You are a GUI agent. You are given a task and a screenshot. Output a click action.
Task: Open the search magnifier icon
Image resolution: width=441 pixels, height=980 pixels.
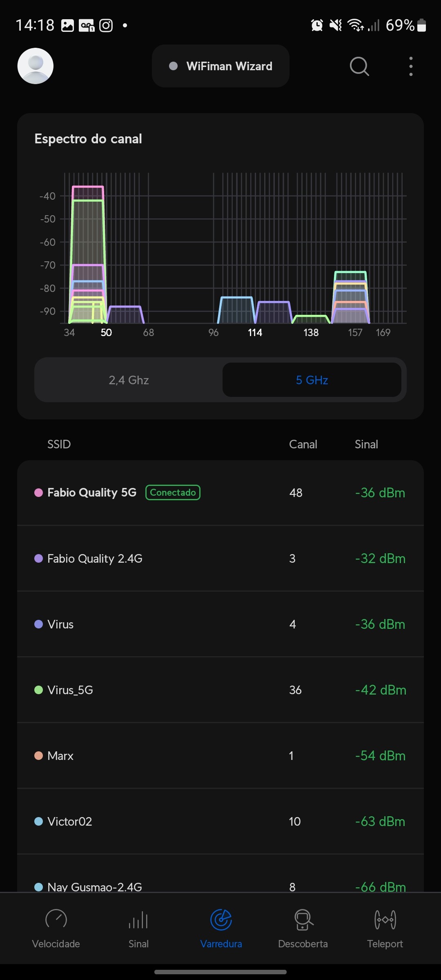tap(359, 66)
